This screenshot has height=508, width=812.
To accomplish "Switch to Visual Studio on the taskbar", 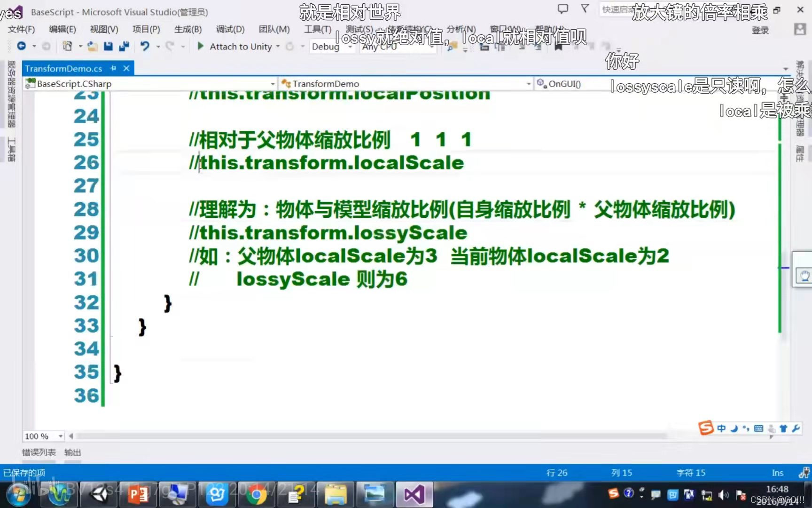I will click(x=414, y=494).
